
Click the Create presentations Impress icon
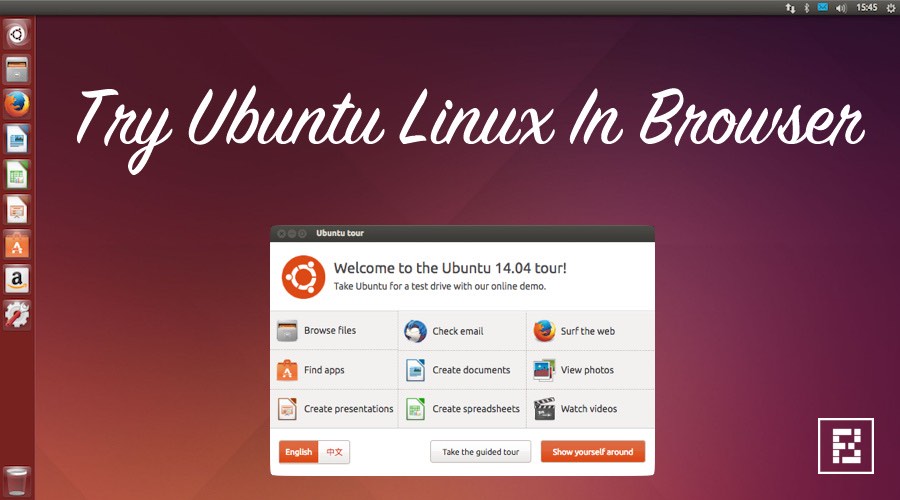click(x=287, y=409)
